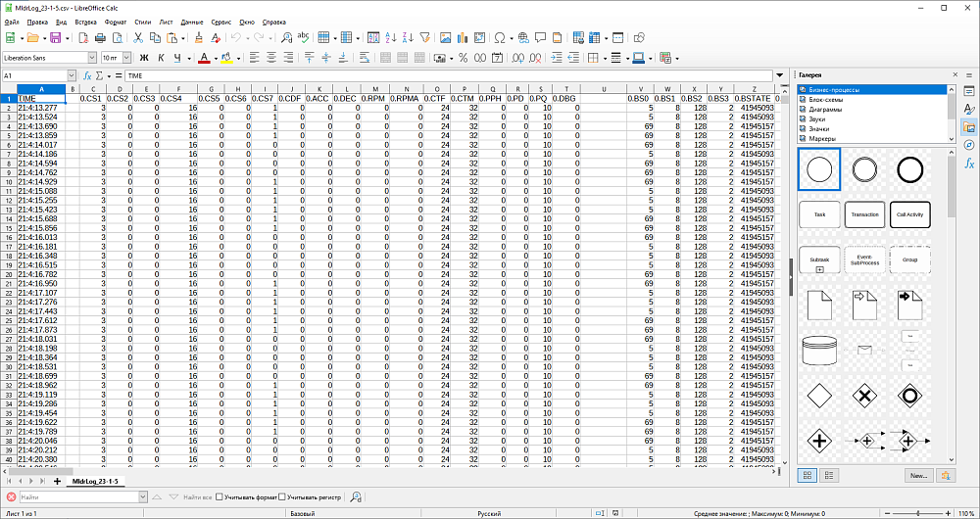Viewport: 980px width, 519px height.
Task: Open the font name dropdown
Action: click(x=93, y=58)
